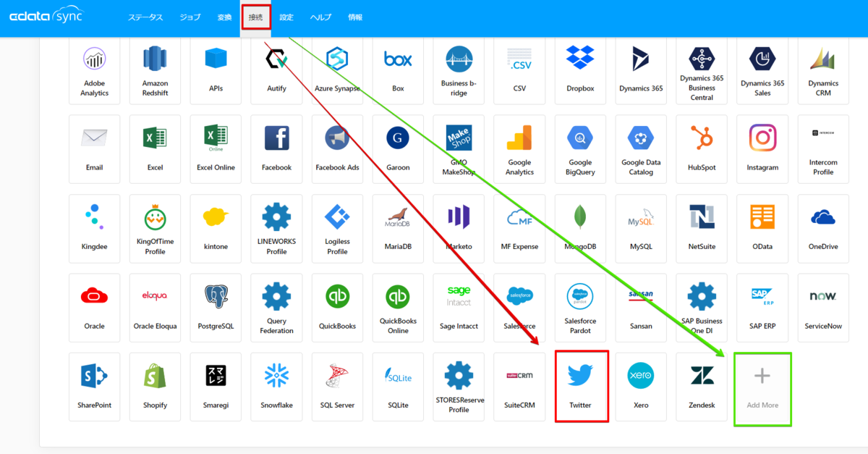Select the Dynamics 365 Sales connector
The image size is (868, 454).
pos(763,71)
